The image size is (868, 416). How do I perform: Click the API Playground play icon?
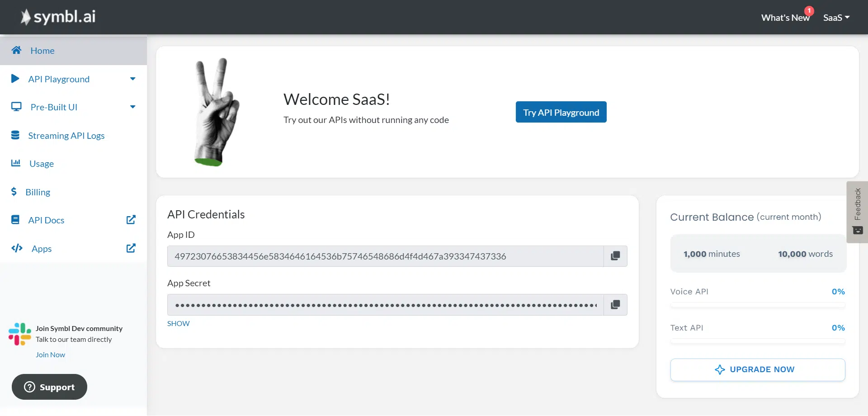15,79
